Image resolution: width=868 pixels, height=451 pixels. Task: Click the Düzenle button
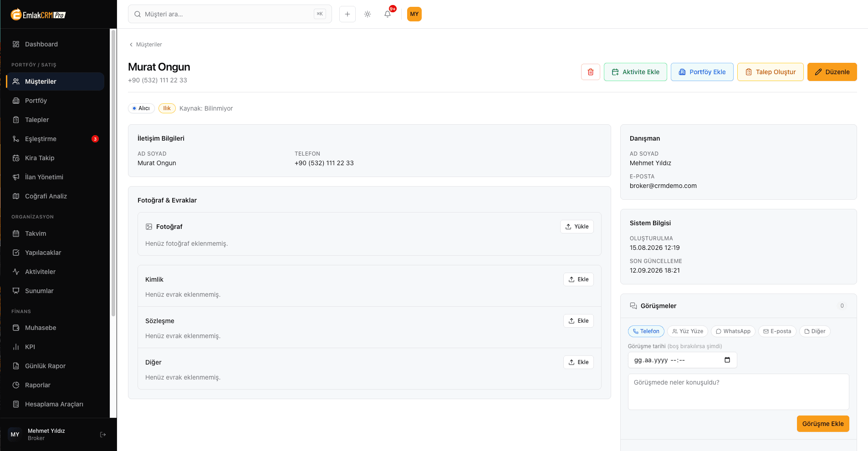tap(832, 72)
